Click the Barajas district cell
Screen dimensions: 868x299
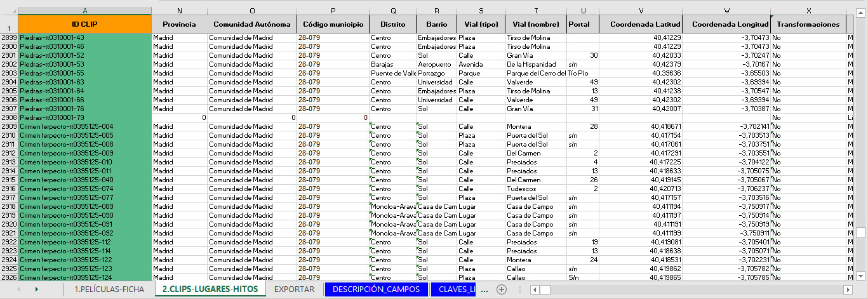[x=393, y=64]
